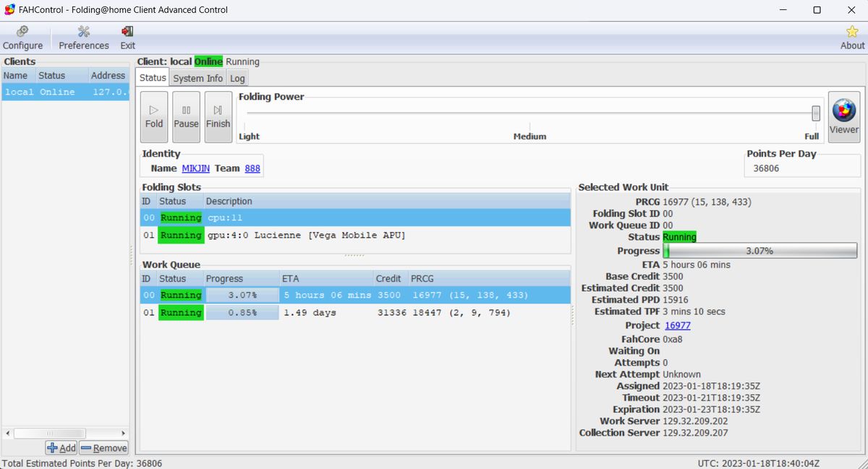868x469 pixels.
Task: Pause folding with the Pause button
Action: coord(186,116)
